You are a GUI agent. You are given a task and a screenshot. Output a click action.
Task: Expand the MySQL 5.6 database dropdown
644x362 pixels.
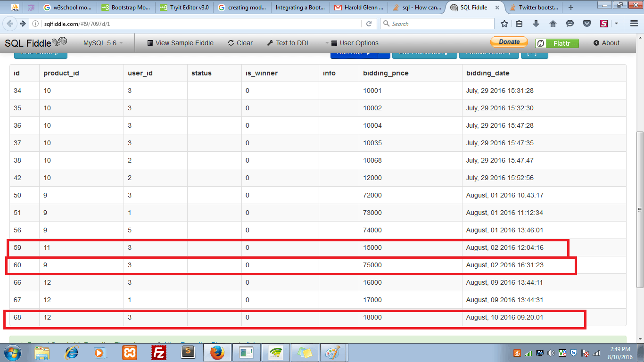tap(103, 43)
